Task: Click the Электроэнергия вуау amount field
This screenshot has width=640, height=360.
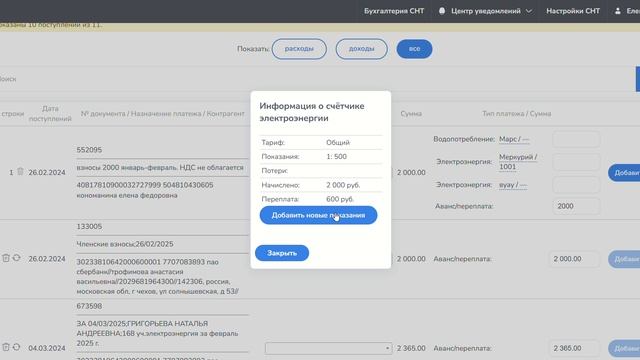Action: tap(576, 185)
